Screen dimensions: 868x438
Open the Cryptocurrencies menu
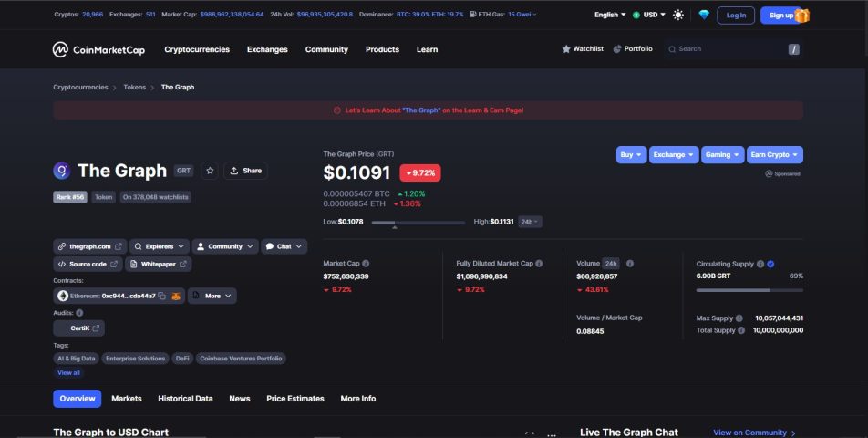pyautogui.click(x=197, y=49)
